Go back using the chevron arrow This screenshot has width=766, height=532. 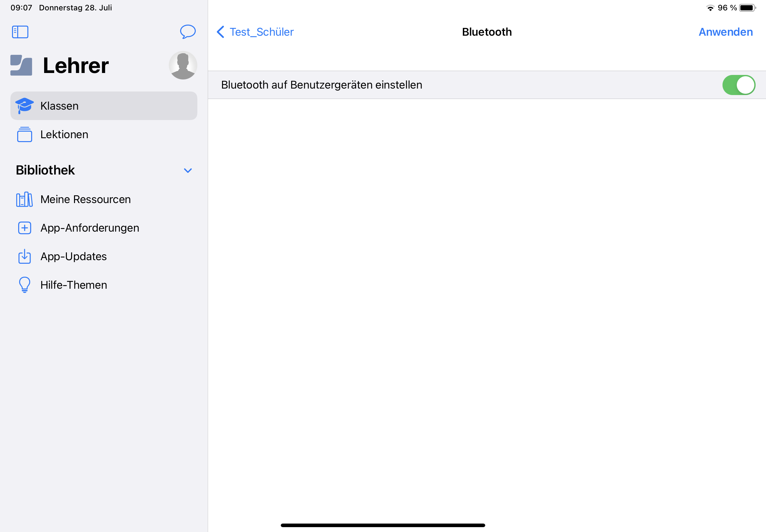pyautogui.click(x=220, y=32)
